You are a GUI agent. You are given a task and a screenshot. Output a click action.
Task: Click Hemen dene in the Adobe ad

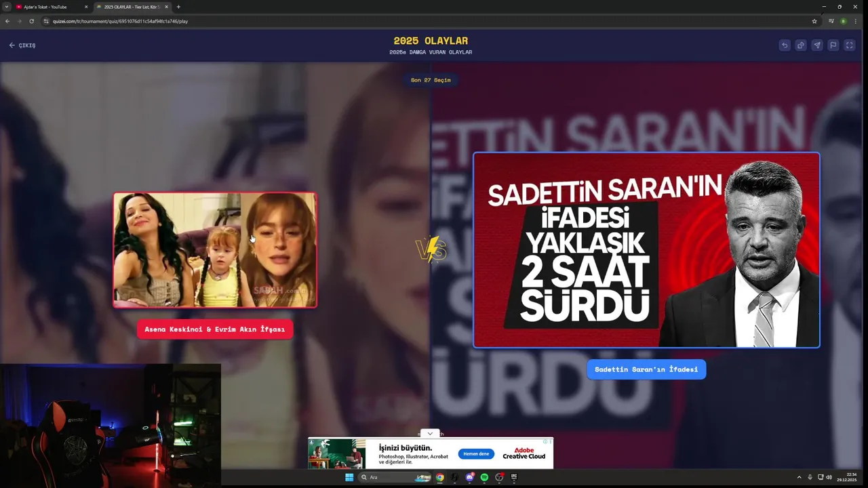pyautogui.click(x=476, y=454)
